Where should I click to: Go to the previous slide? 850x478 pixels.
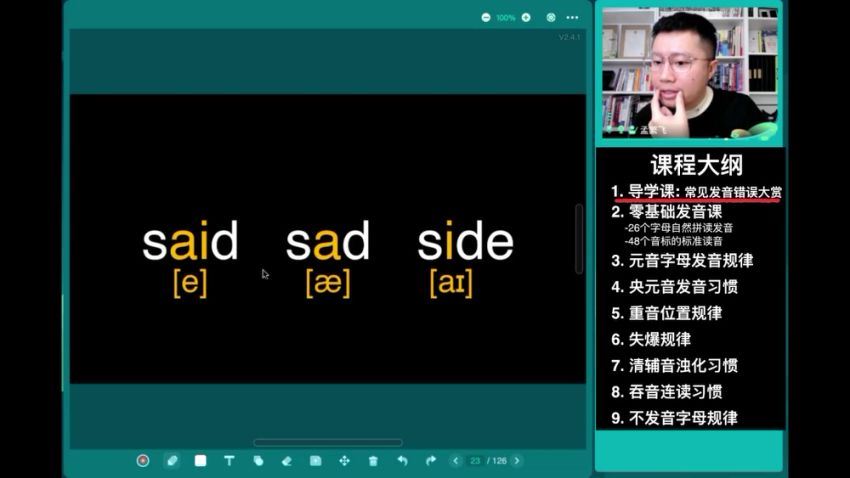pyautogui.click(x=455, y=461)
